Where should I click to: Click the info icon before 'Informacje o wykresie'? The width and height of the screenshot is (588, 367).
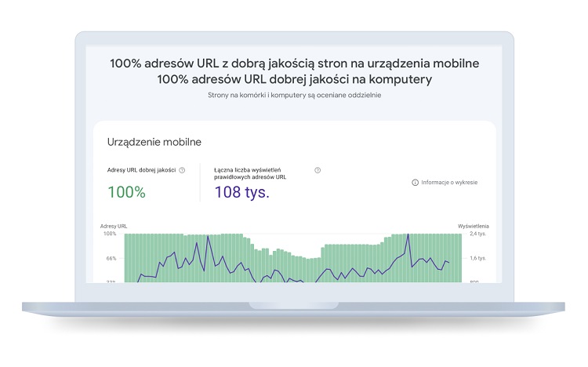(x=415, y=183)
